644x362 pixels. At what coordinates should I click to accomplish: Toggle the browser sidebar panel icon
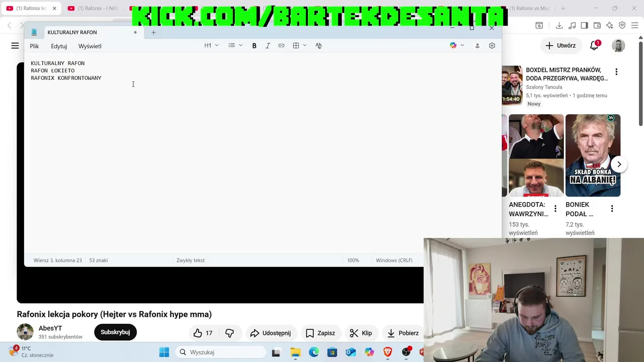click(x=584, y=26)
